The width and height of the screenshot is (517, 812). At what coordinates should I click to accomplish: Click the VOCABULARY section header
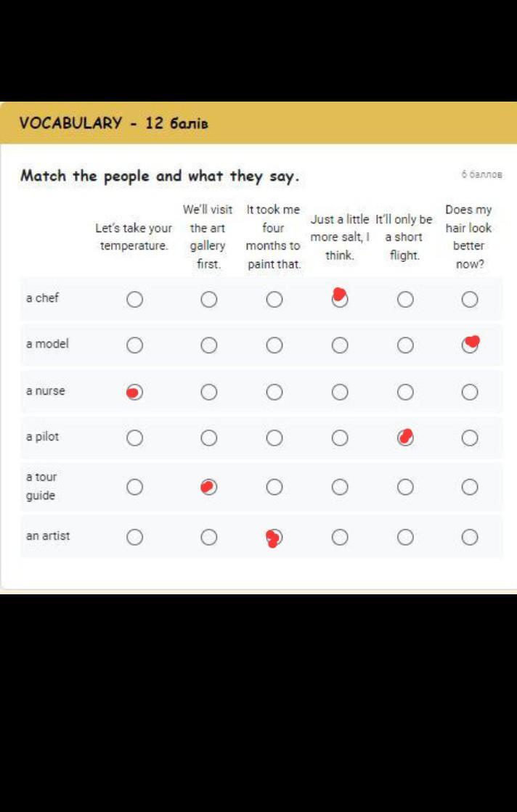[114, 123]
